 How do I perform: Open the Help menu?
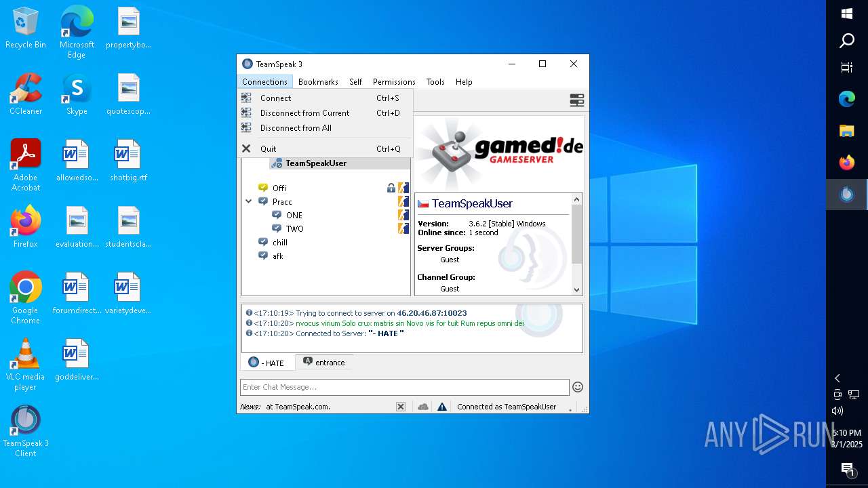(464, 81)
